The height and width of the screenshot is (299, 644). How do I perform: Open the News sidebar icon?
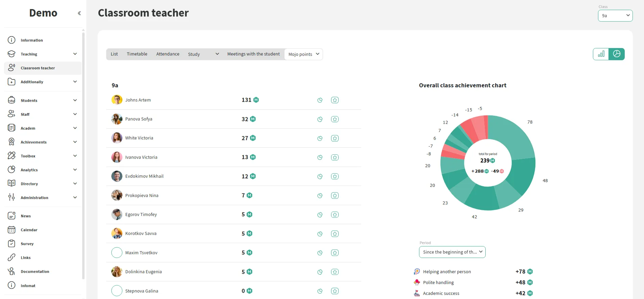[x=11, y=216]
